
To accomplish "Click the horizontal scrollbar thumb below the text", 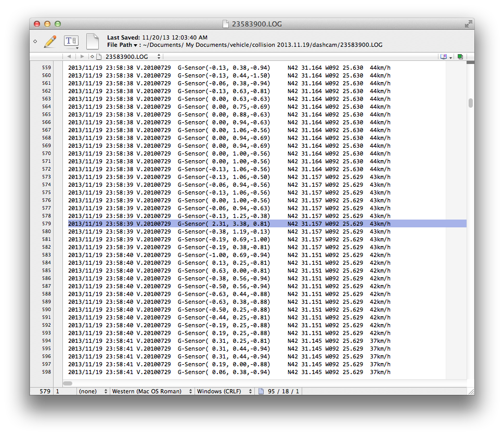I will tap(68, 383).
